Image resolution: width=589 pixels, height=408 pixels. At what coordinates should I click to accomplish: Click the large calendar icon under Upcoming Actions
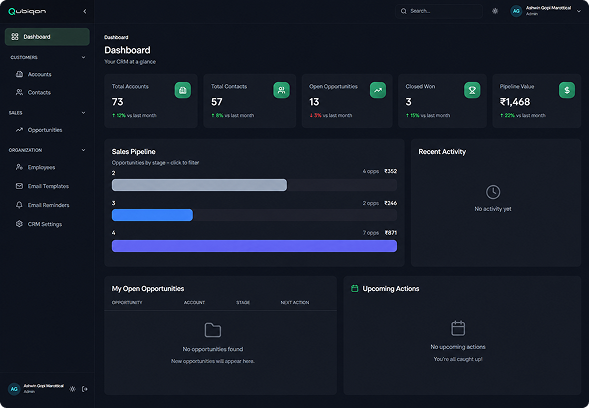[458, 328]
